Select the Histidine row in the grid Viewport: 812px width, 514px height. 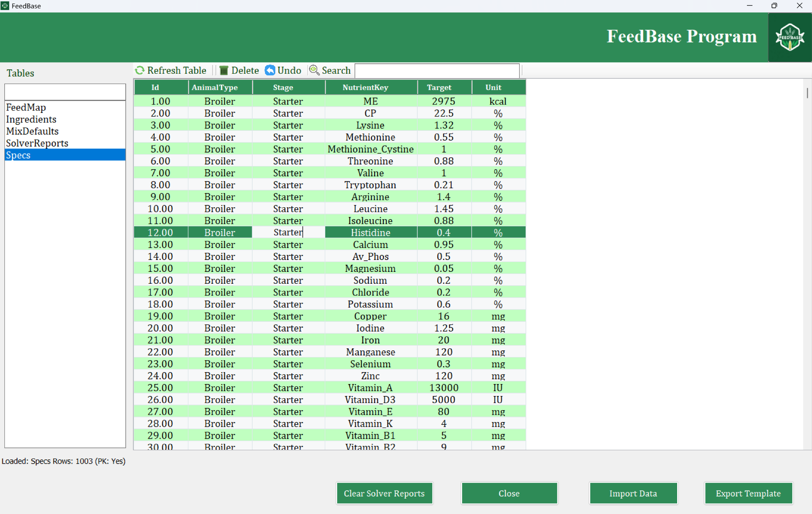[x=370, y=232]
